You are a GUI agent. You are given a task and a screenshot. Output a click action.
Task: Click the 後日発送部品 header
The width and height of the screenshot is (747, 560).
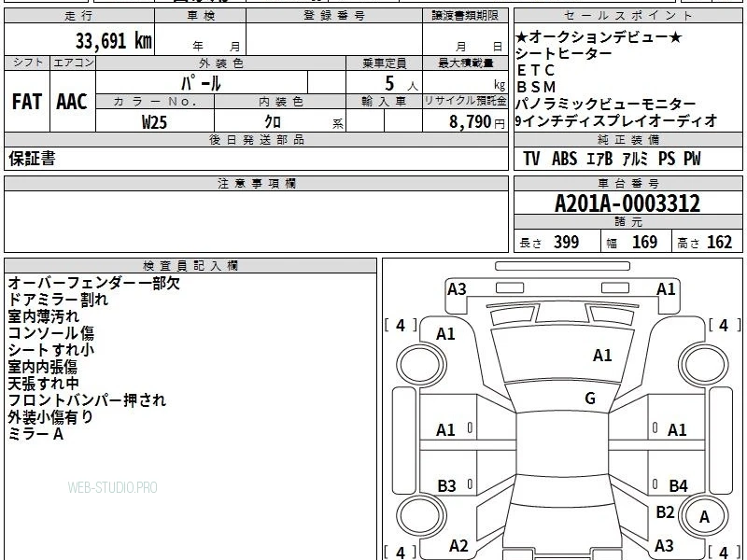coord(256,139)
